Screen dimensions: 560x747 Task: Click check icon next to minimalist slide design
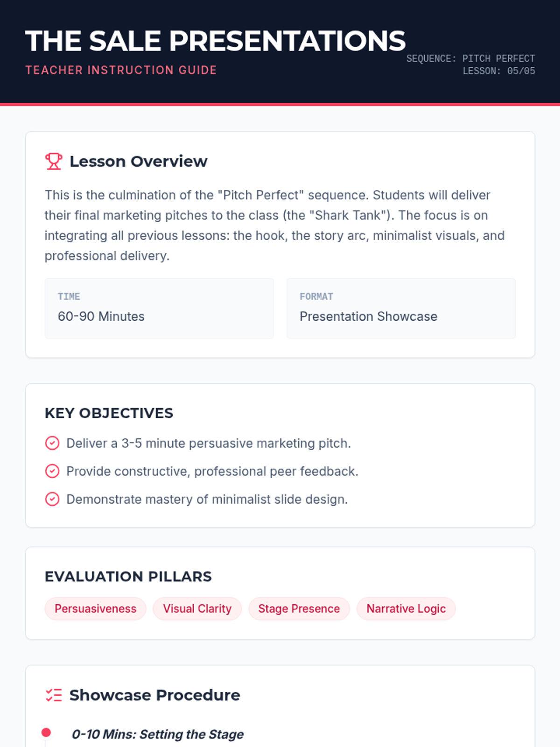click(52, 499)
